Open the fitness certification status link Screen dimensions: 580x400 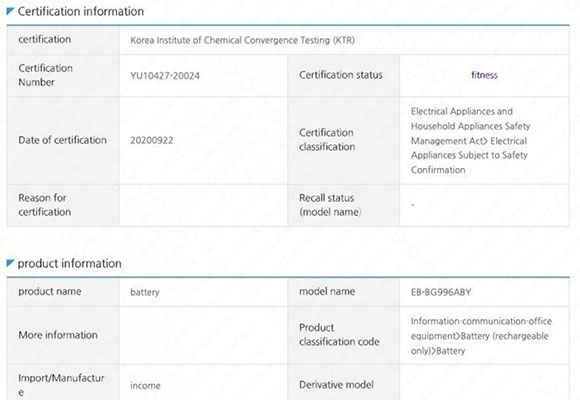click(484, 75)
